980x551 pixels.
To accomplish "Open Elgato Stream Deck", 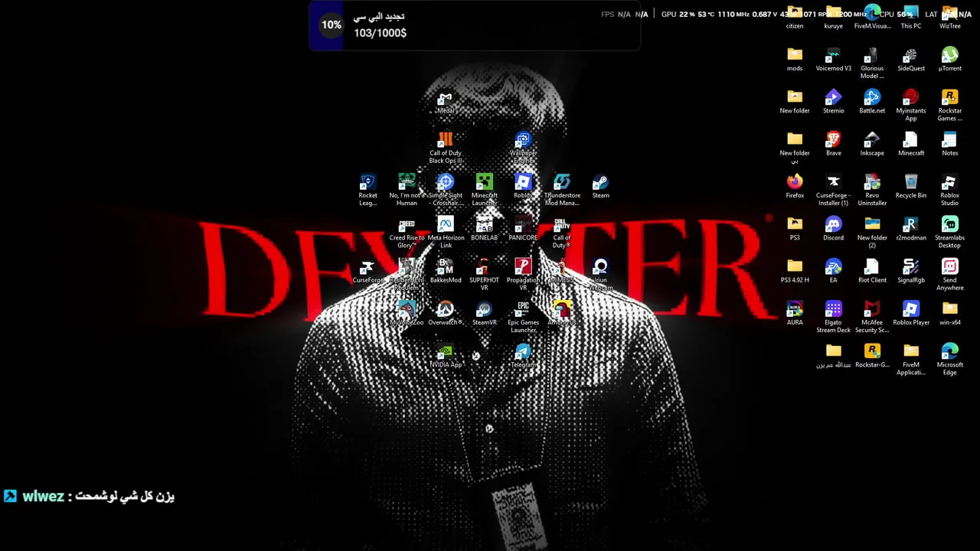I will 833,317.
